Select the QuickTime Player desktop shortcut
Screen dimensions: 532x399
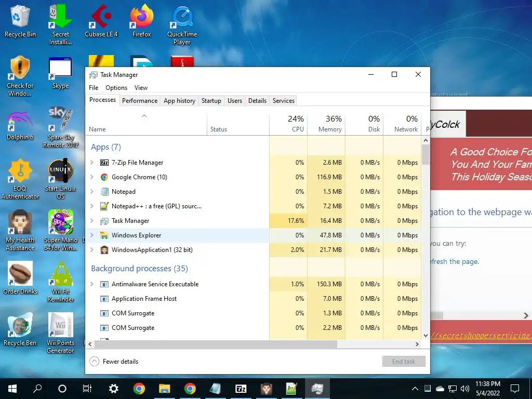pyautogui.click(x=182, y=25)
